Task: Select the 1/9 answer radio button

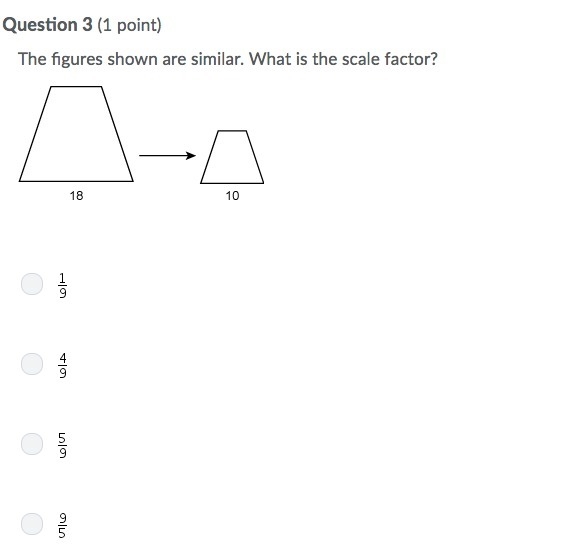Action: [x=32, y=284]
